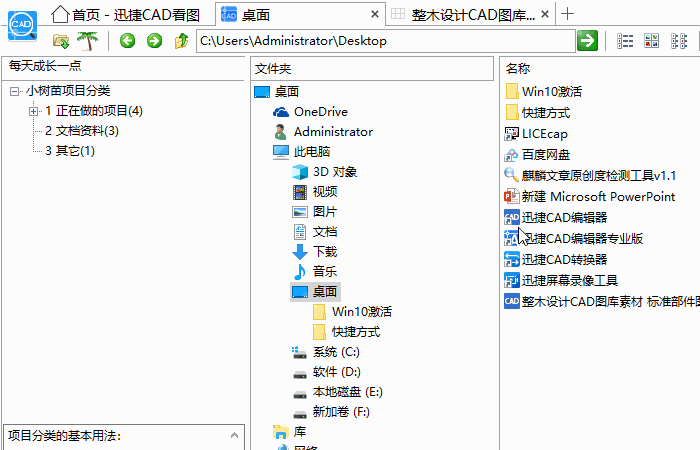Image resolution: width=700 pixels, height=450 pixels.
Task: Switch to details grid view icon
Action: [x=679, y=41]
